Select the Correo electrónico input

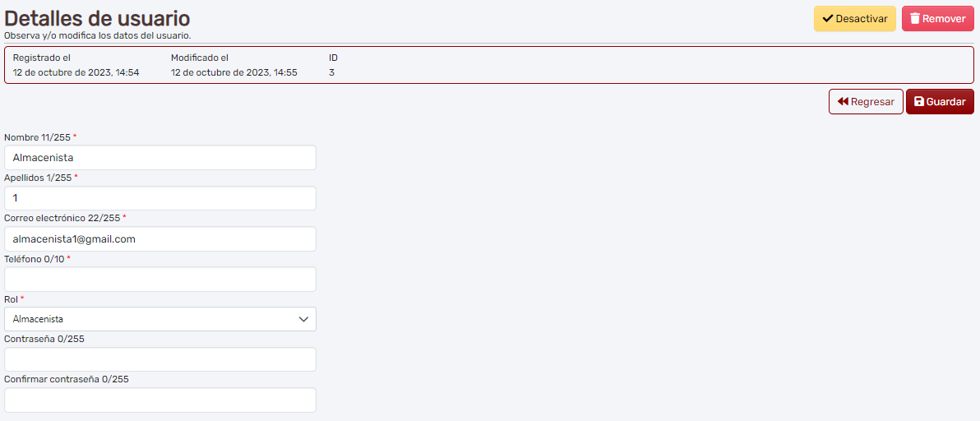click(x=160, y=239)
